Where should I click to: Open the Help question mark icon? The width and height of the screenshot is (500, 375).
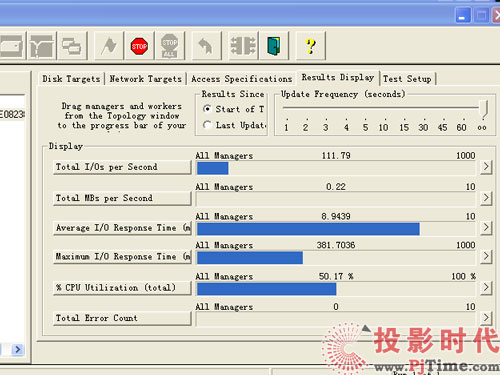pos(311,46)
